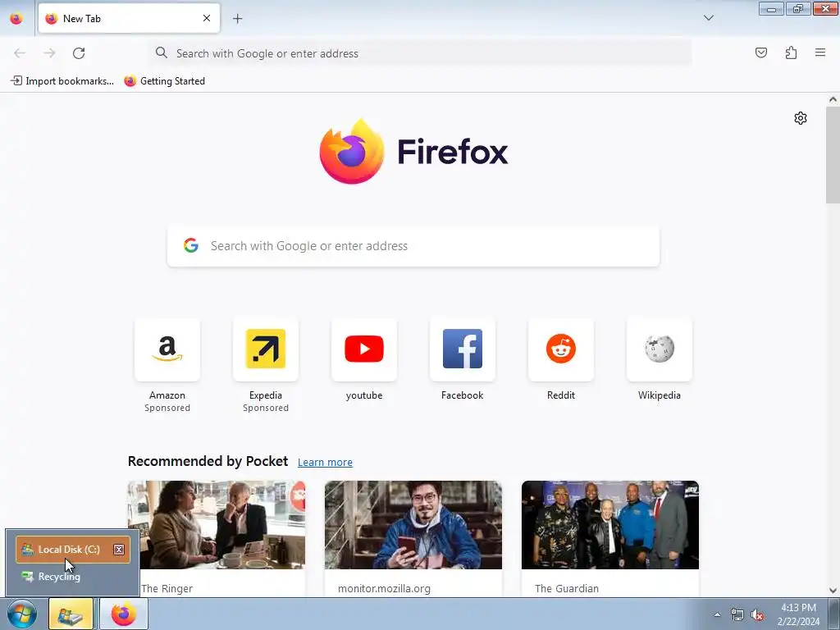Click the Firefox logo on the page
This screenshot has width=840, height=630.
[x=413, y=152]
